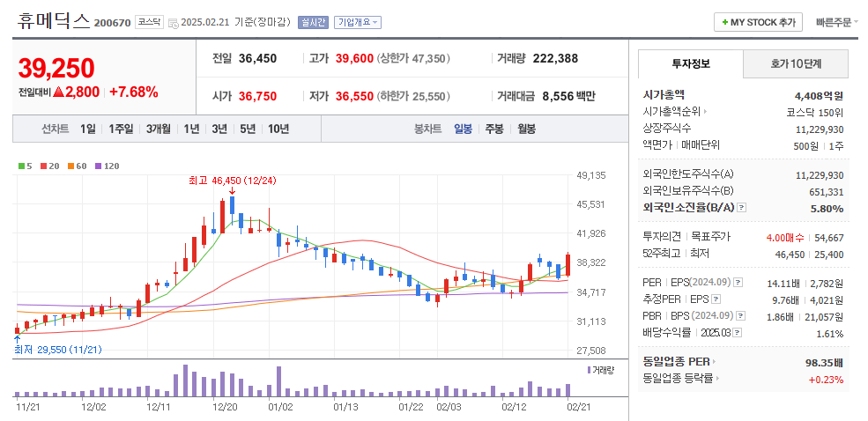
Task: Select the 3년 line chart period
Action: click(219, 129)
